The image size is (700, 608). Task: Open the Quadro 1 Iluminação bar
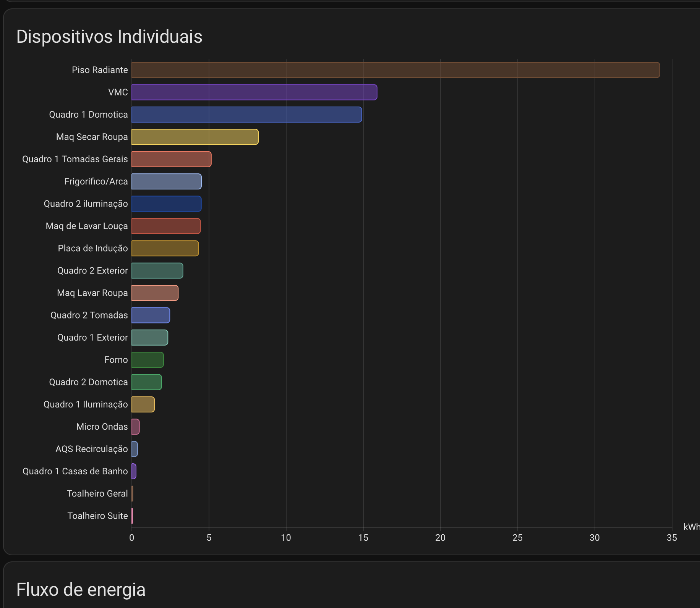click(143, 404)
